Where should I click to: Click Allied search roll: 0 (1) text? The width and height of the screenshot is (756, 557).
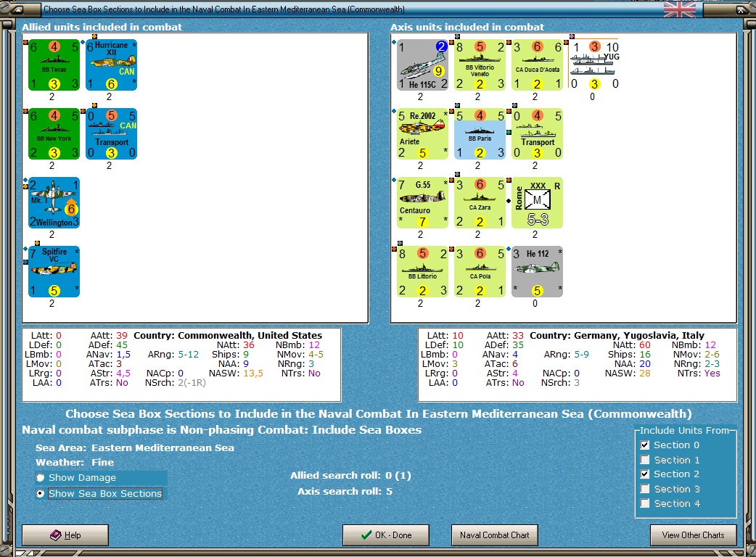350,476
